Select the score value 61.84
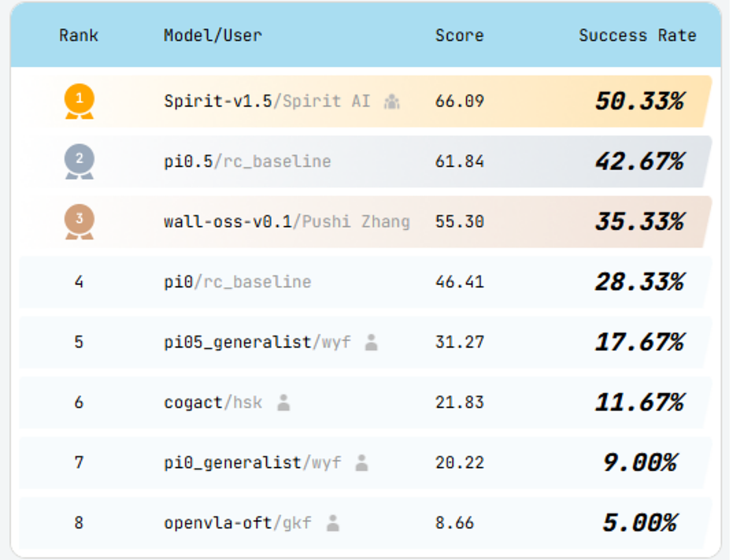 460,162
